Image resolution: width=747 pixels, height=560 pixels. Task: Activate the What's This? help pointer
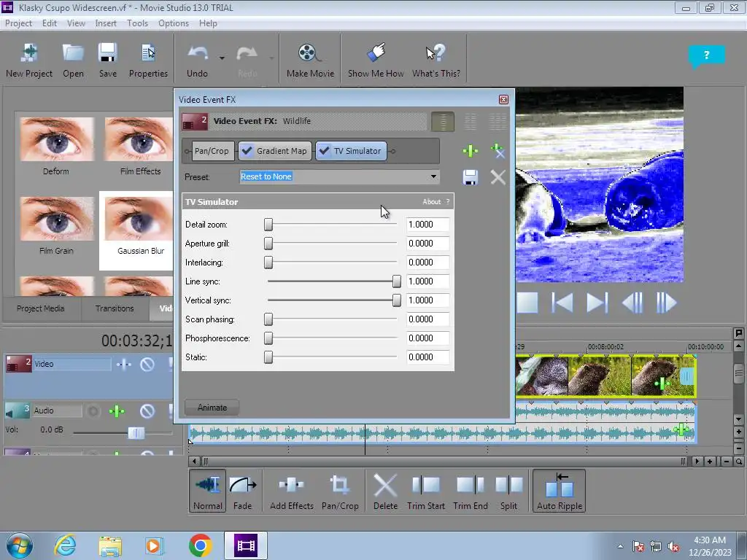[436, 60]
